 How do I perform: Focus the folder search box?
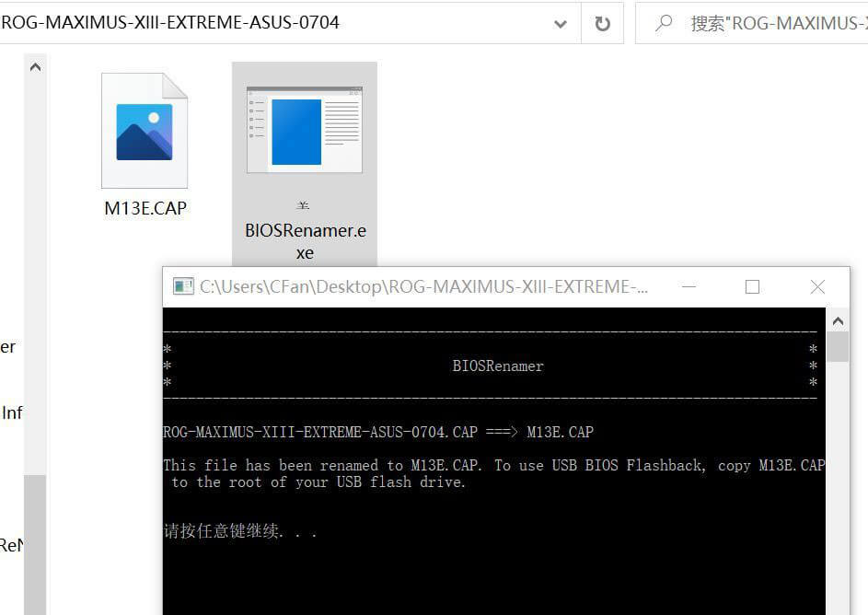coord(773,24)
